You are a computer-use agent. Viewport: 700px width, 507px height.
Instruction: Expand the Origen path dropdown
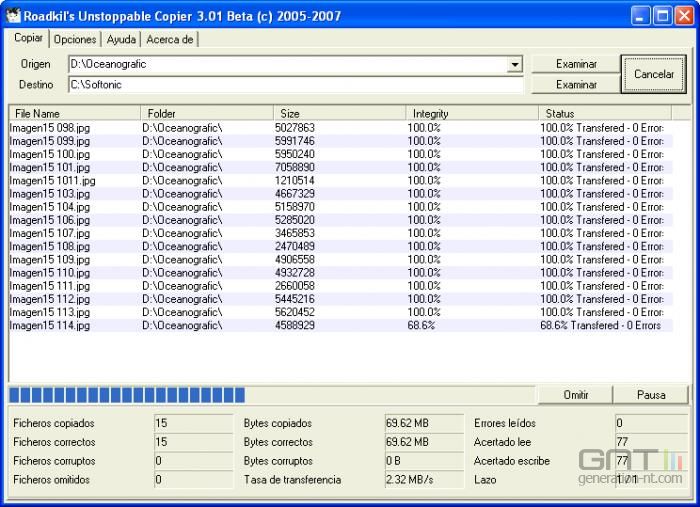(x=515, y=64)
